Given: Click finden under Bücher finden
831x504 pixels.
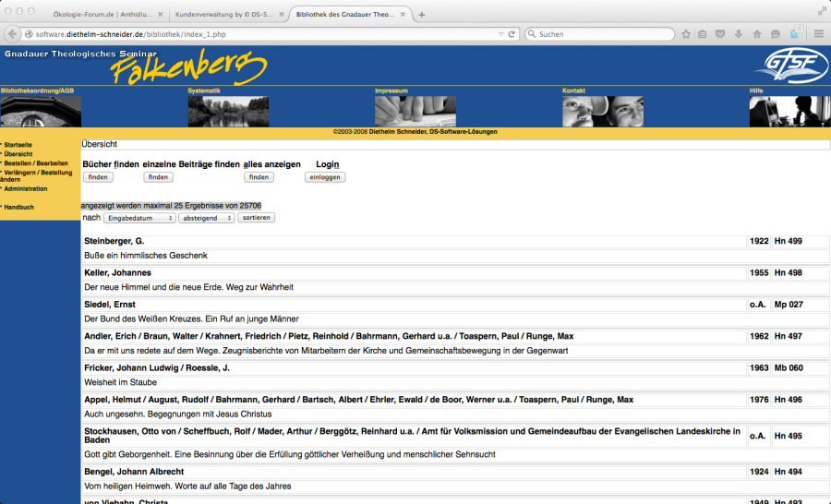Looking at the screenshot, I should pos(98,177).
